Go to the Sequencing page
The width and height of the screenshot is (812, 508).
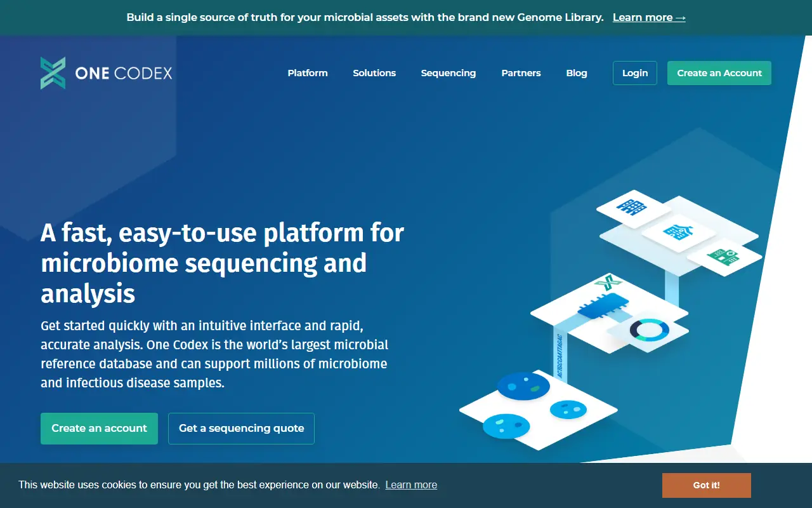coord(449,73)
